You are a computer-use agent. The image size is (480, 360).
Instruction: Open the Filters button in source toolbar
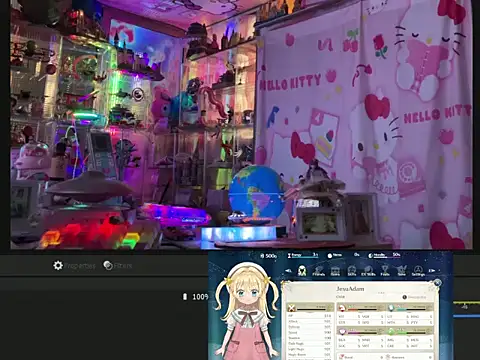tap(118, 266)
